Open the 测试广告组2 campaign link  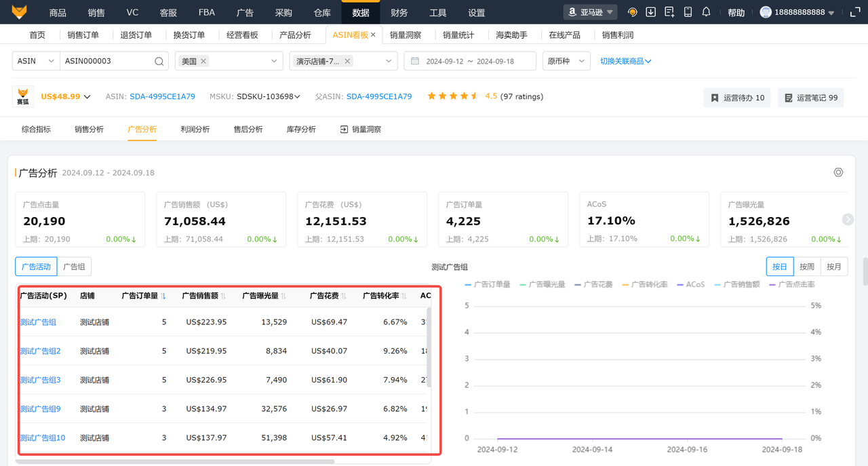point(40,351)
